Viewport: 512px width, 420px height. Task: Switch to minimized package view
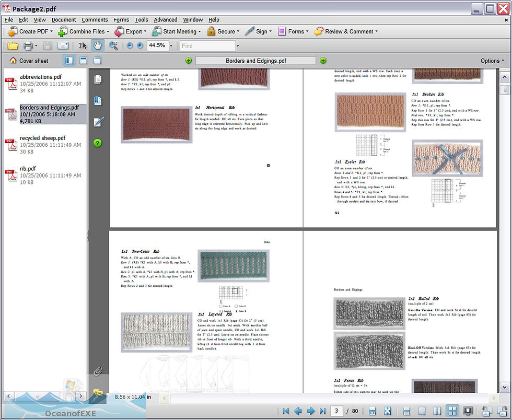(x=97, y=61)
